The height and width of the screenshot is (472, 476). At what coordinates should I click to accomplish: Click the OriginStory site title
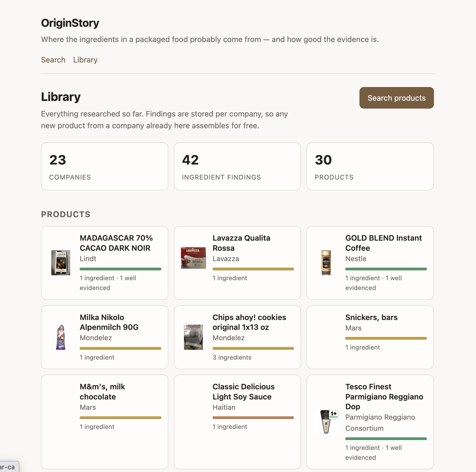tap(70, 23)
